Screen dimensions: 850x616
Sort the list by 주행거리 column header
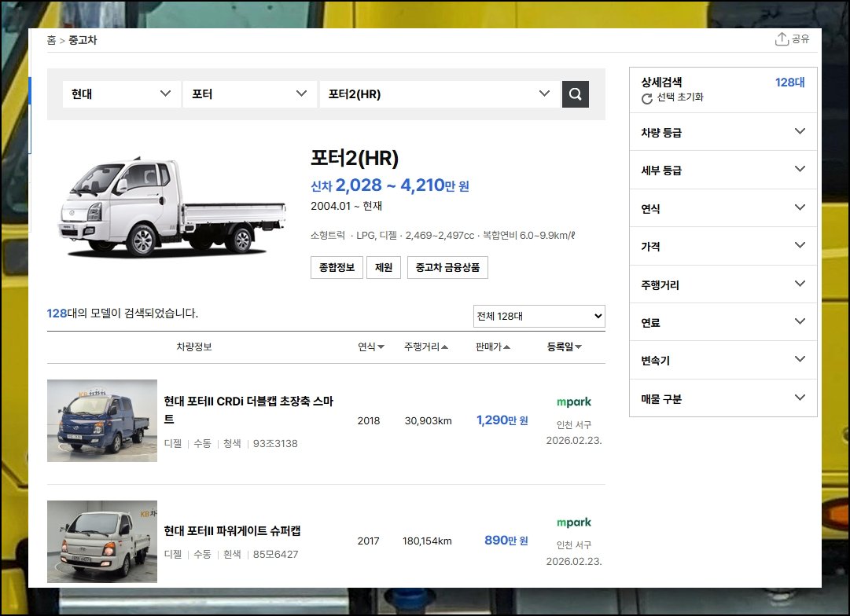(425, 346)
